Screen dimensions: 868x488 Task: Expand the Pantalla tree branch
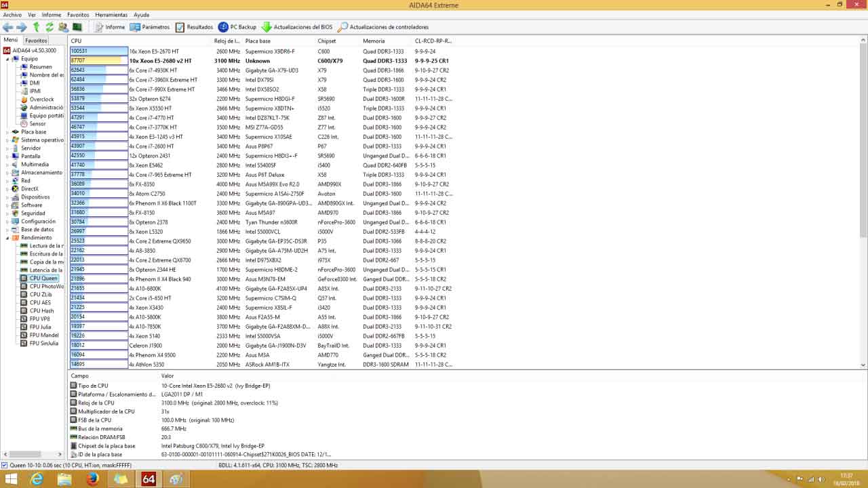(x=8, y=157)
